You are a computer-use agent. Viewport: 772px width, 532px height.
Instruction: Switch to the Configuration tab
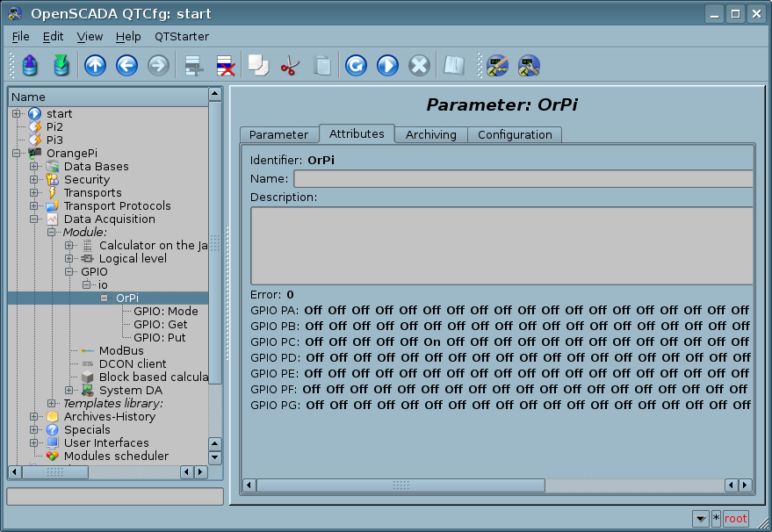[x=515, y=135]
